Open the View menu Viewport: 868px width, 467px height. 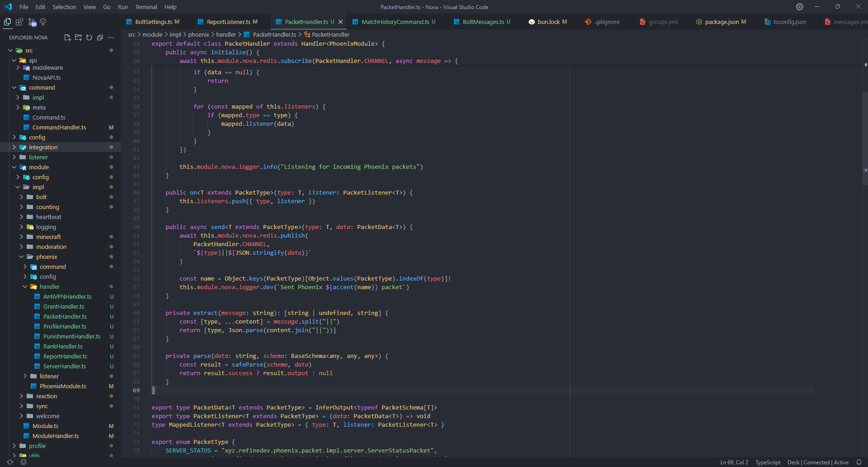(x=90, y=7)
